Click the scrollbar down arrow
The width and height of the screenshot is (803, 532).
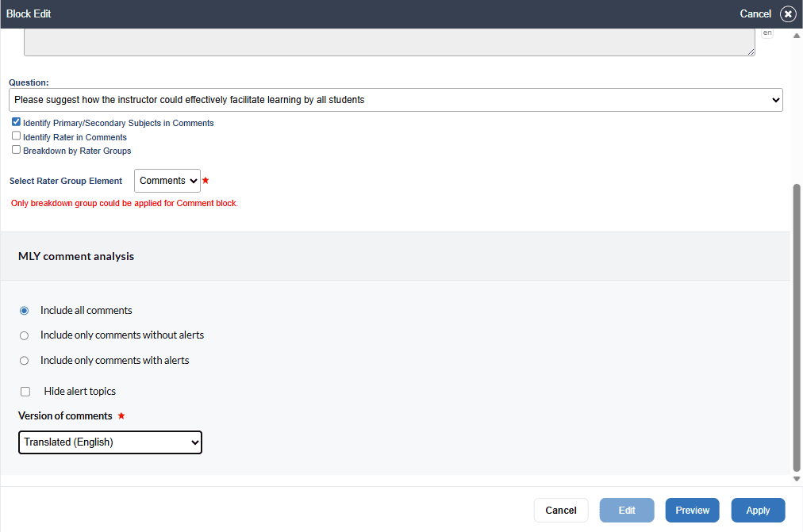797,479
